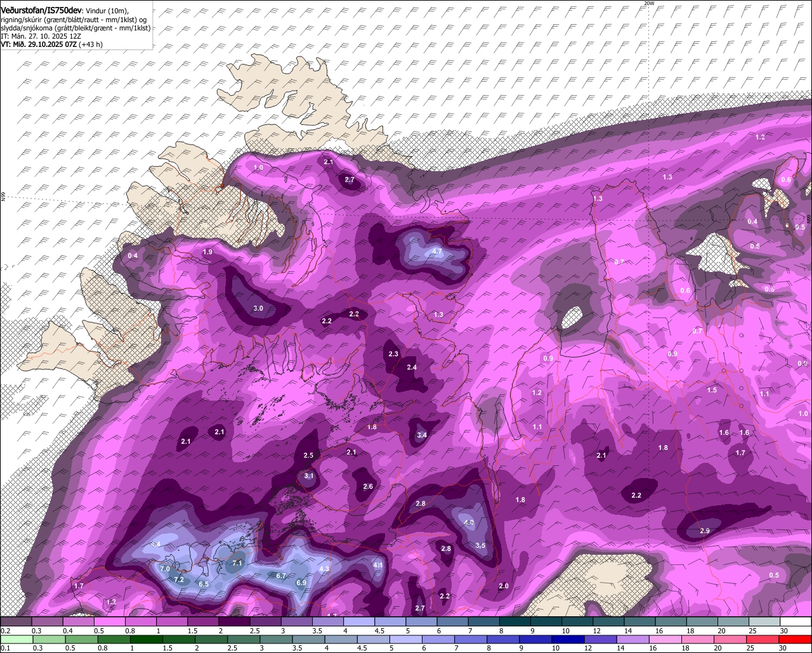The width and height of the screenshot is (812, 653).
Task: Click the 2.3 precipitation value on map
Action: [x=393, y=354]
